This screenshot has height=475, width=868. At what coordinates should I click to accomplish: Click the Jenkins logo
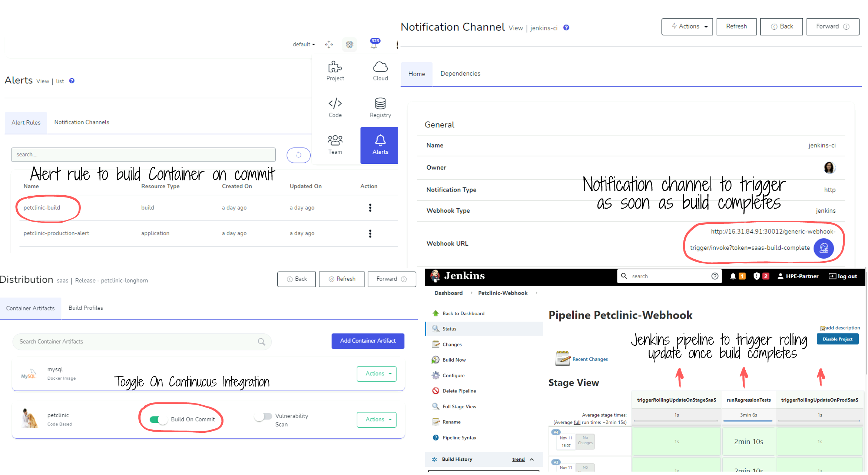point(457,276)
